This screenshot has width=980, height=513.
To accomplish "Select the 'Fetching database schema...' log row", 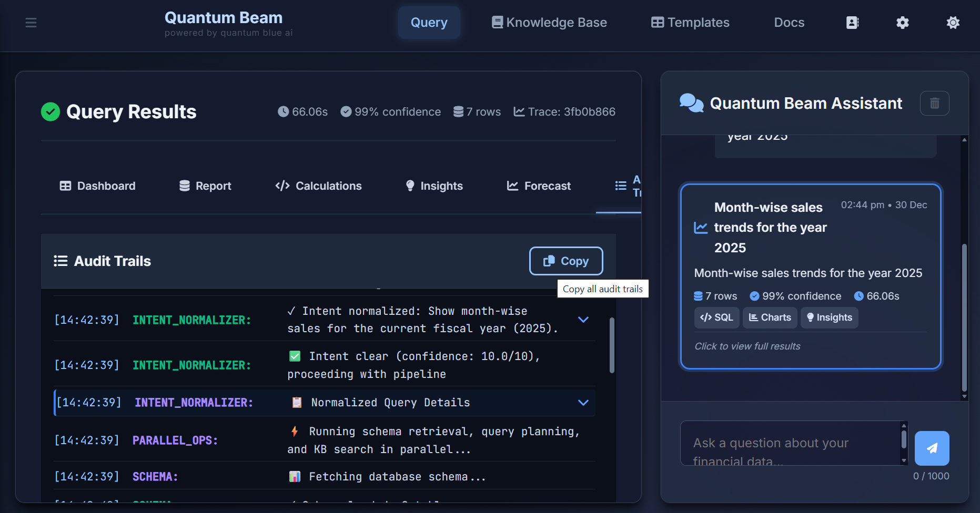I will click(325, 477).
